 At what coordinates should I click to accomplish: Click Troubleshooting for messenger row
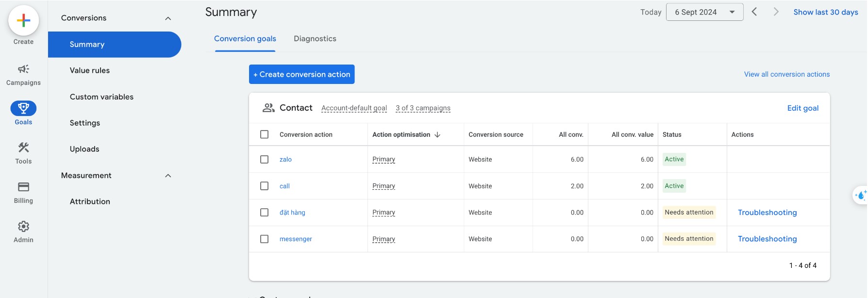point(768,239)
